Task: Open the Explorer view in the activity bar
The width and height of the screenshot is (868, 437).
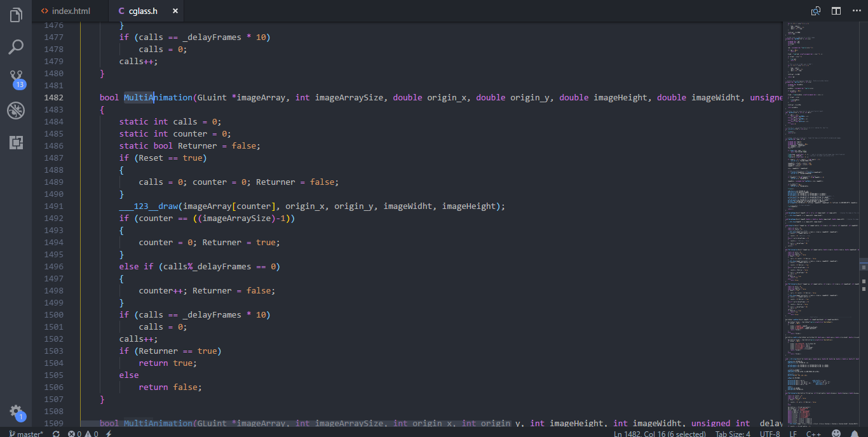Action: coord(16,15)
